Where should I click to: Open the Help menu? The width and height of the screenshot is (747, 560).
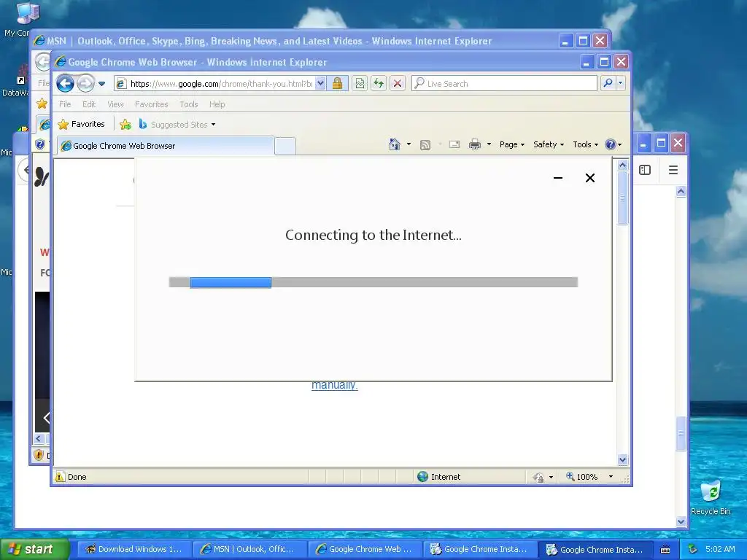click(217, 104)
